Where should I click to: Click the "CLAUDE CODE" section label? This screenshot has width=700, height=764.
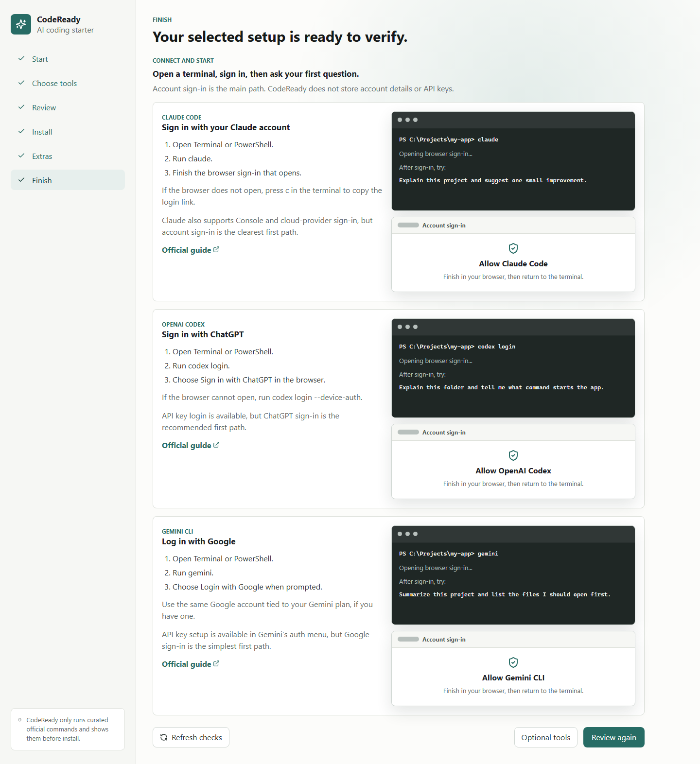point(182,118)
